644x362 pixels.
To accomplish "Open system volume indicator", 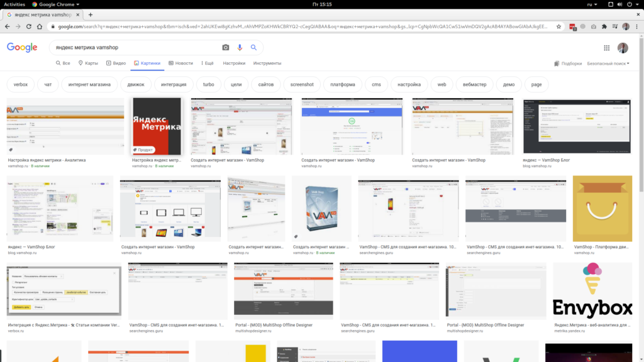I will pyautogui.click(x=619, y=4).
